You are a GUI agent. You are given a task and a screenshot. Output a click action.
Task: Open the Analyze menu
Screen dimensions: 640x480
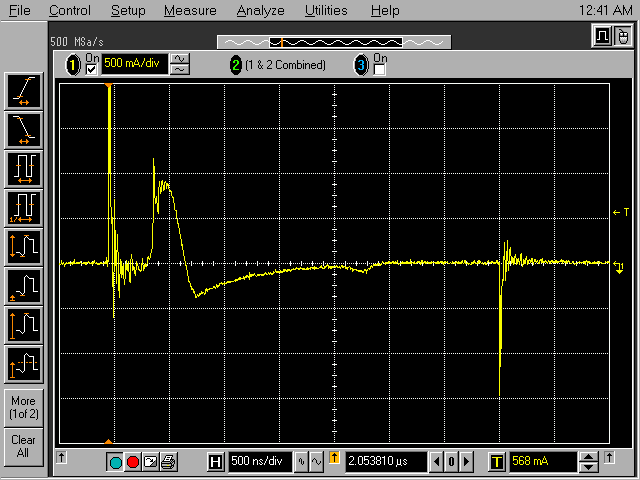pyautogui.click(x=260, y=10)
